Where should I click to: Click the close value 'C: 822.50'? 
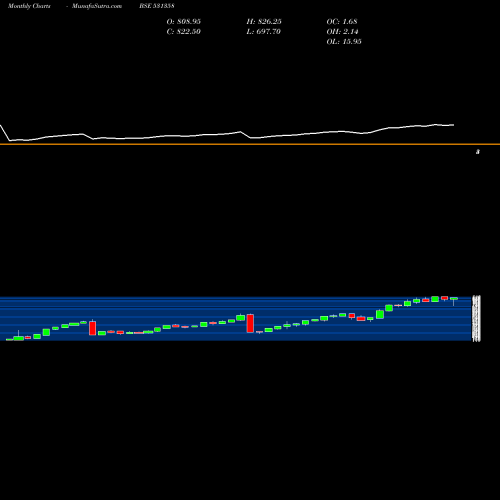click(x=184, y=32)
